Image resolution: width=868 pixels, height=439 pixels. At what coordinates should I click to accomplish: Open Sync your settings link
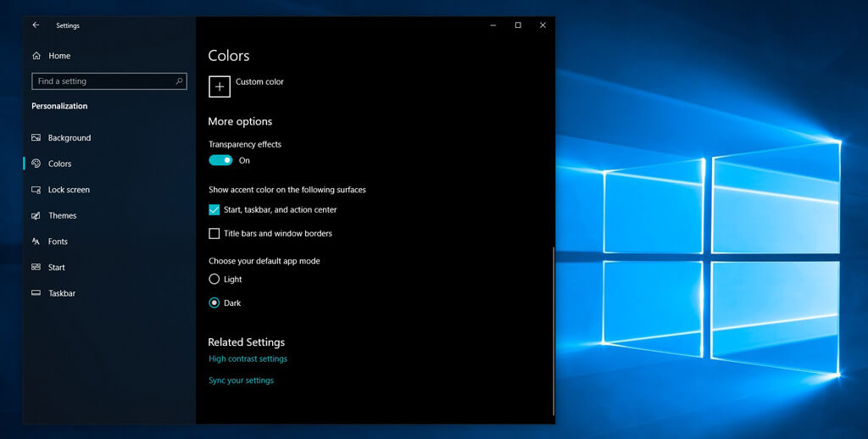(x=242, y=381)
